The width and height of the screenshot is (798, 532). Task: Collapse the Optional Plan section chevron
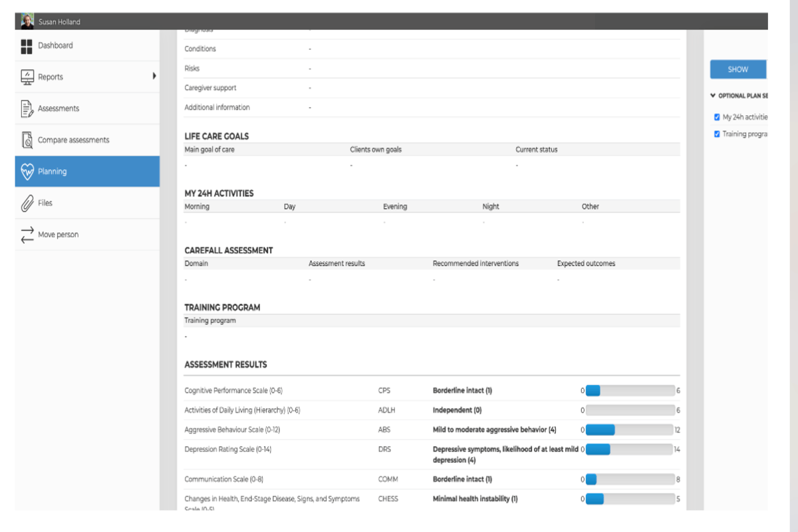(713, 96)
